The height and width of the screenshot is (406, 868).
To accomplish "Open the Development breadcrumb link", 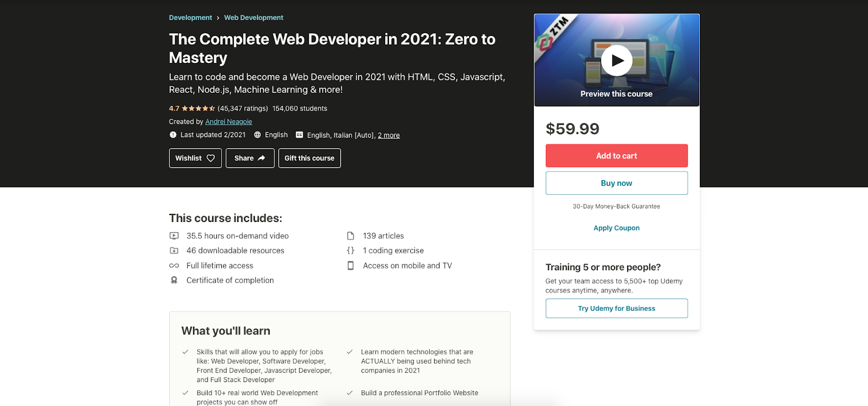I will (190, 18).
